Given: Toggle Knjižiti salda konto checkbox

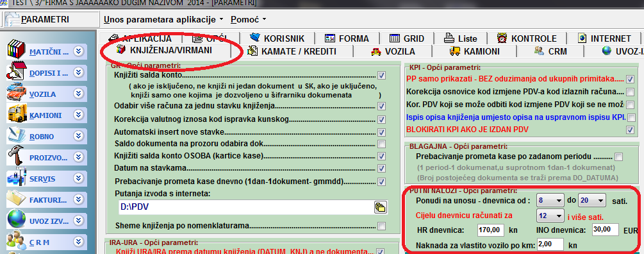Looking at the screenshot, I should coord(381,76).
